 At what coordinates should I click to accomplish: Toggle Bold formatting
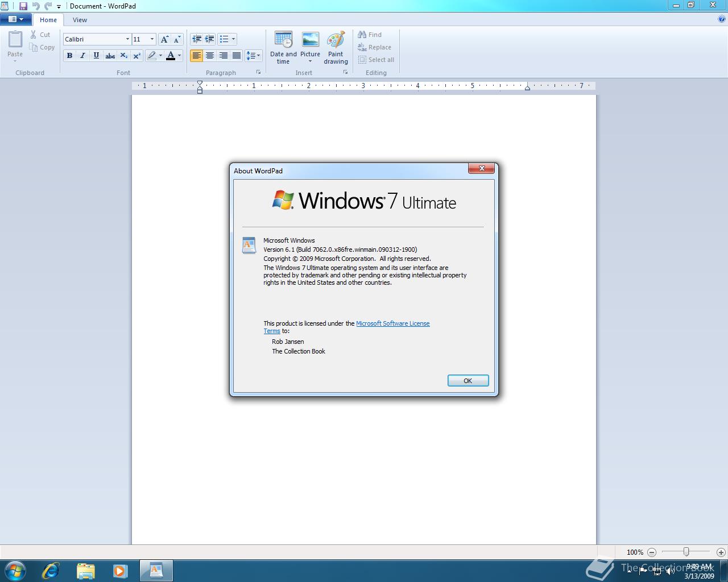(x=69, y=56)
